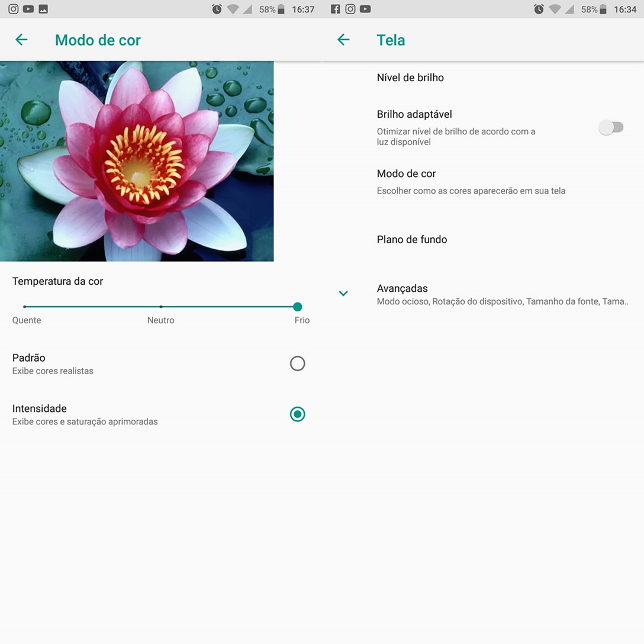Tap Facebook notification icon in right status bar
The image size is (644, 644).
coord(336,9)
